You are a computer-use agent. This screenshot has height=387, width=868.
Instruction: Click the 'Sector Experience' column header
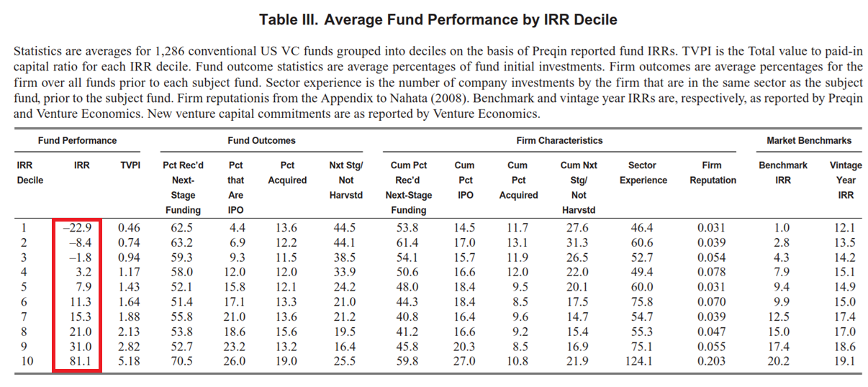643,173
